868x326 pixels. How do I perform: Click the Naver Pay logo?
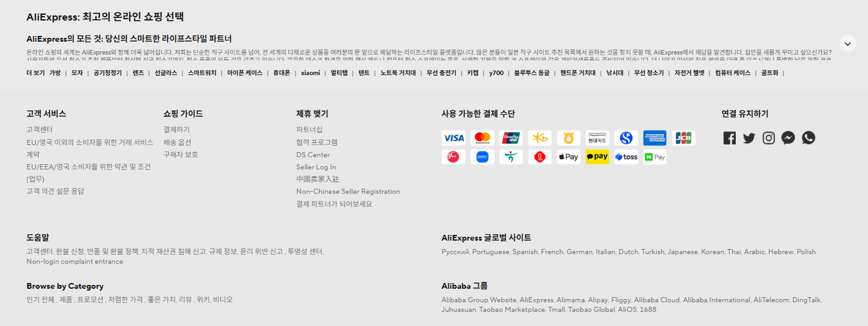[x=655, y=157]
